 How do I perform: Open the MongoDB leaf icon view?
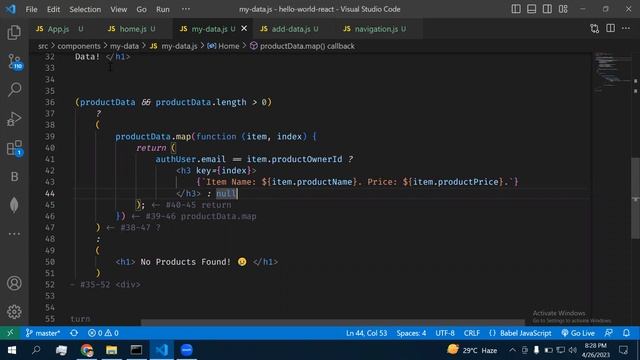click(14, 205)
